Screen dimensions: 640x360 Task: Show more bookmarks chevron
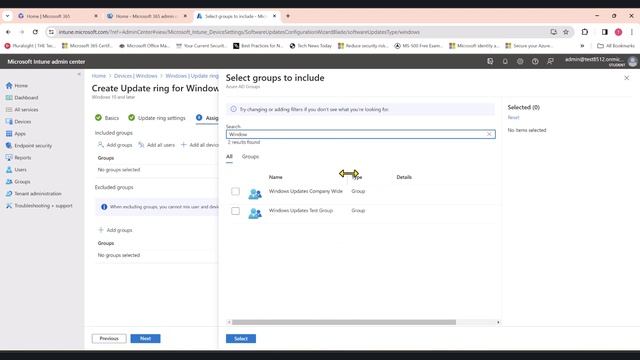tap(582, 46)
